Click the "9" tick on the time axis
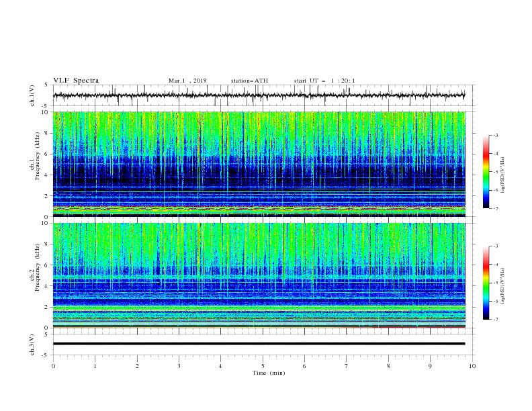 pyautogui.click(x=430, y=366)
